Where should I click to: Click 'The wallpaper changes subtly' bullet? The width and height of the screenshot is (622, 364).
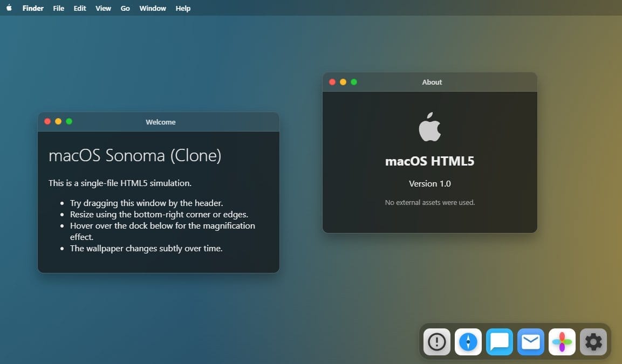146,248
